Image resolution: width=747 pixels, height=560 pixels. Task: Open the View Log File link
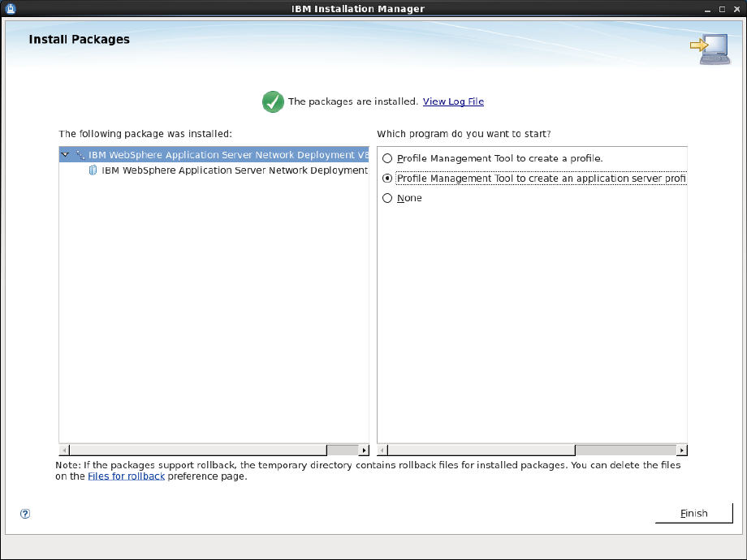[x=453, y=101]
